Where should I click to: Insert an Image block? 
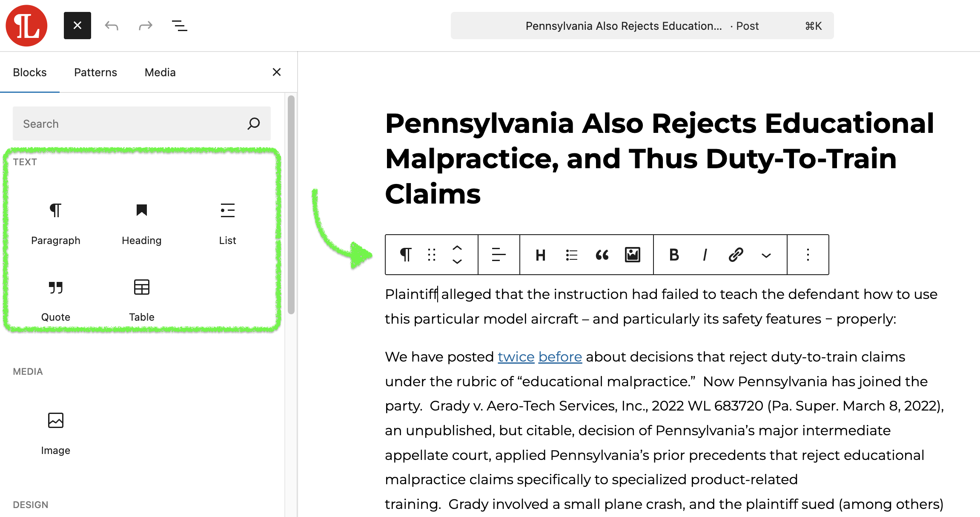(56, 434)
